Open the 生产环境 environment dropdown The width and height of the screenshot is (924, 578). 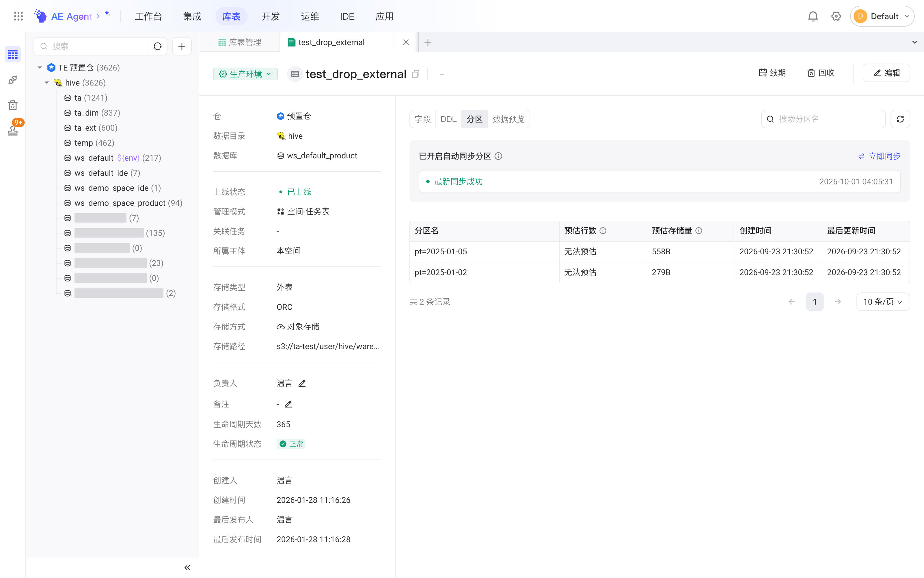[245, 74]
